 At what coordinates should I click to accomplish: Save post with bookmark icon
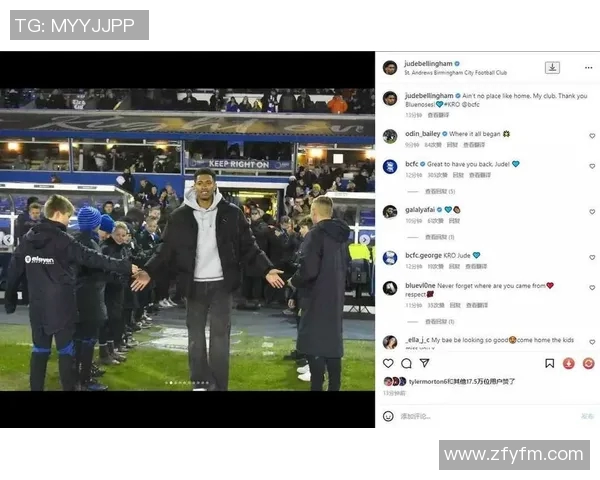click(x=549, y=363)
